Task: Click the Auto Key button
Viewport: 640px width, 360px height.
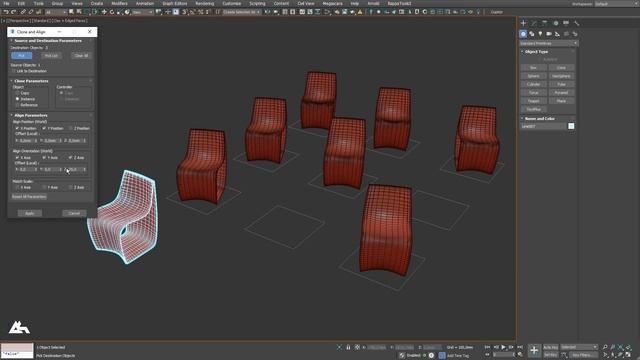Action: click(551, 347)
